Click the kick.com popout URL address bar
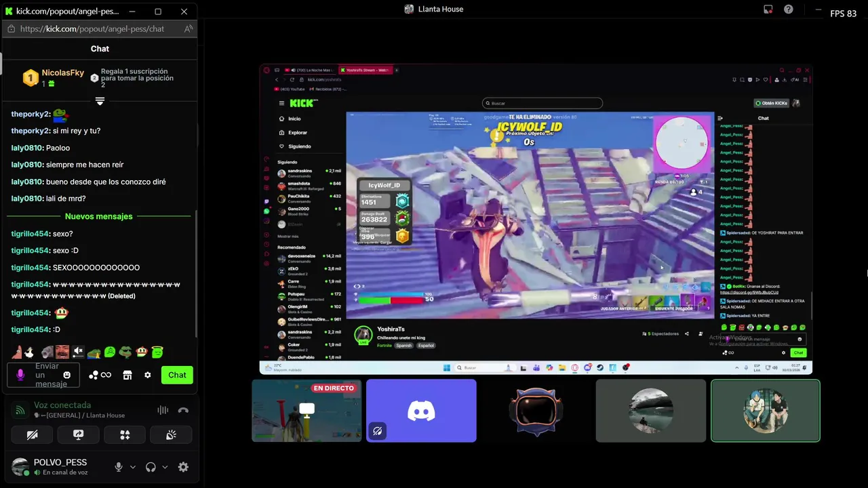 (92, 29)
